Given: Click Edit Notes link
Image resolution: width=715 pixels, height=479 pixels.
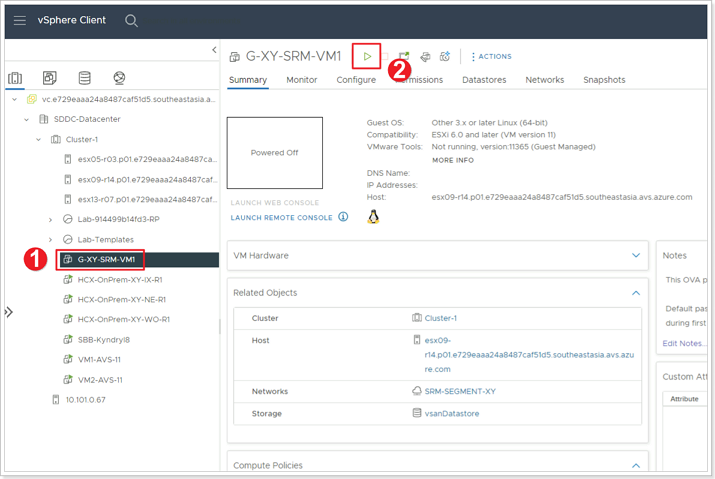Looking at the screenshot, I should point(684,344).
